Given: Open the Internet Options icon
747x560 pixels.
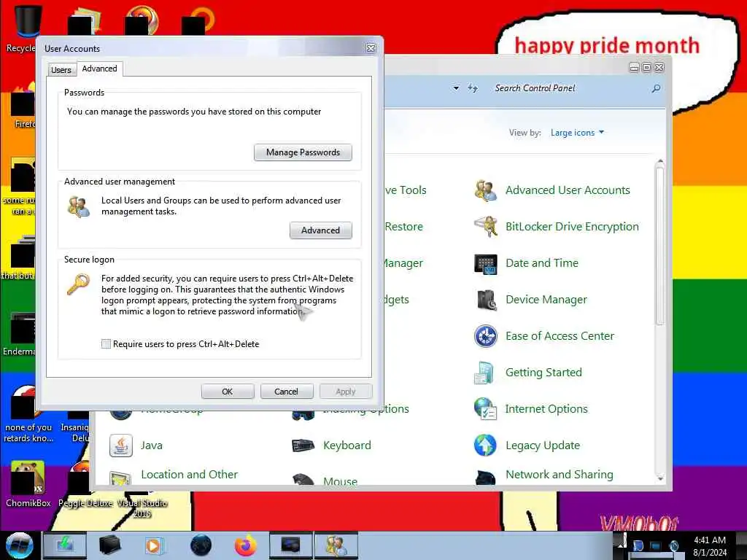Looking at the screenshot, I should (x=485, y=409).
